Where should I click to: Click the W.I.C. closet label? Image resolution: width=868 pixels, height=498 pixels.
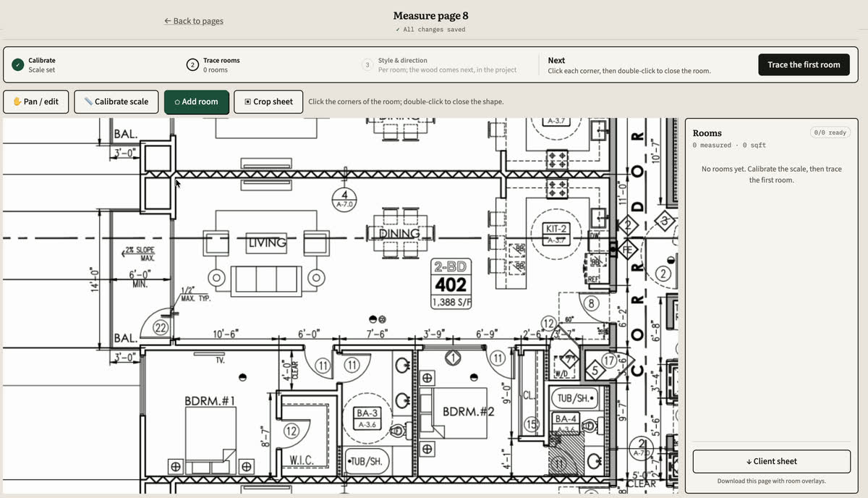(301, 460)
